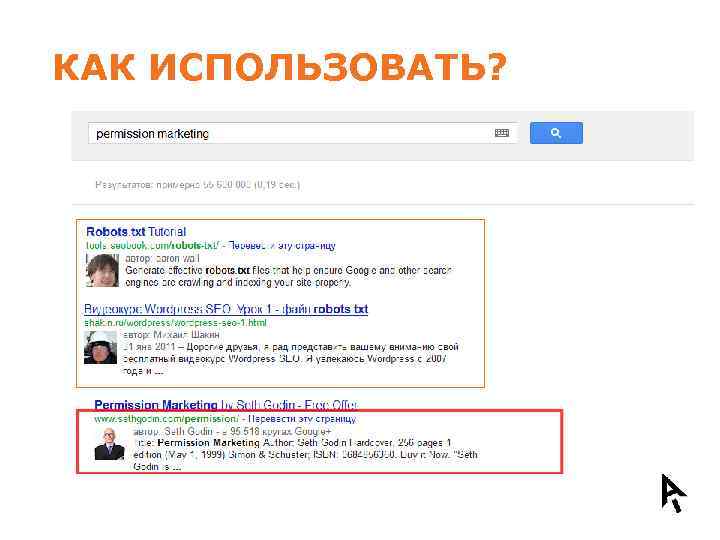
Task: Click the shakin.ru/wordpress green URL
Action: (x=175, y=323)
